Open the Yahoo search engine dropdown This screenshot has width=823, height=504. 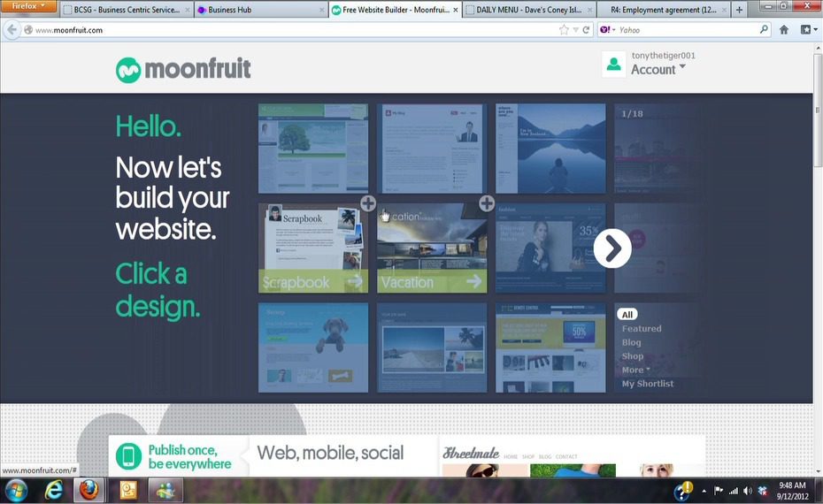(x=607, y=30)
